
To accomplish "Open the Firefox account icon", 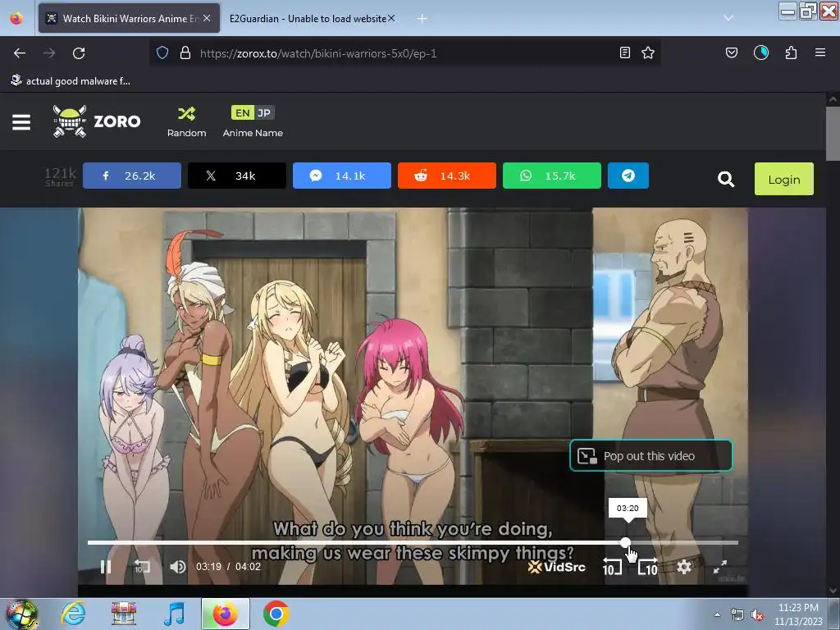I will pos(761,52).
